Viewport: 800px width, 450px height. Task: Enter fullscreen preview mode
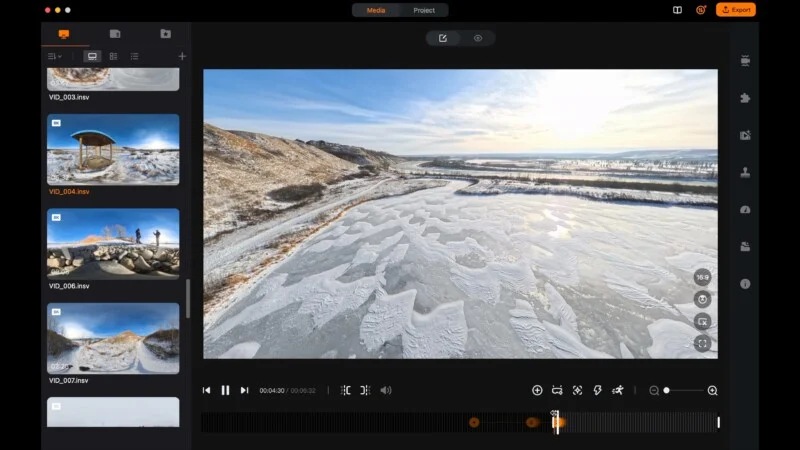[703, 343]
